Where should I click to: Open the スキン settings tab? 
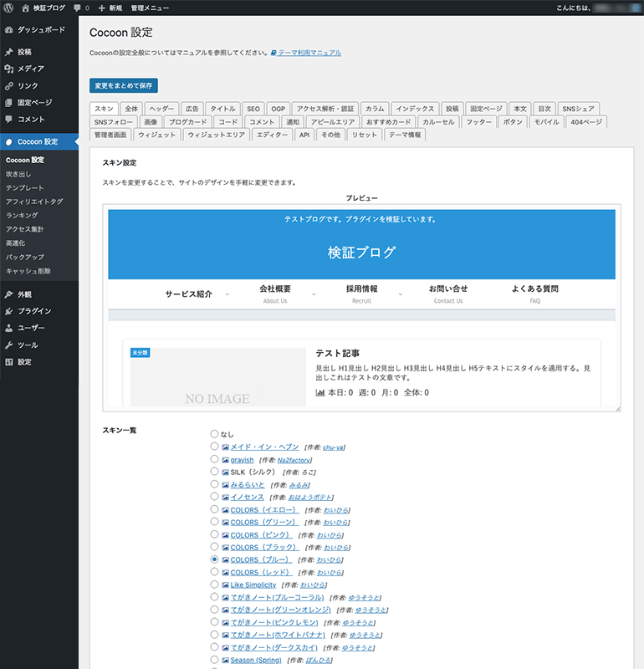105,109
